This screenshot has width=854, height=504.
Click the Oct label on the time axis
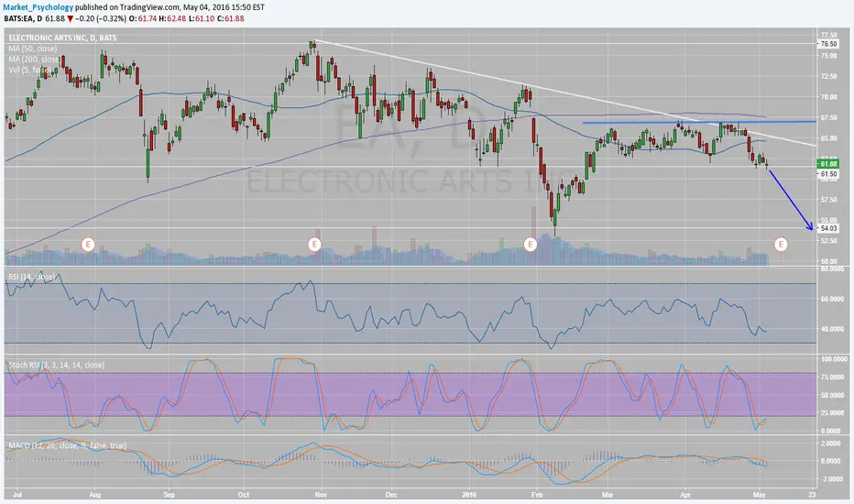[x=244, y=495]
